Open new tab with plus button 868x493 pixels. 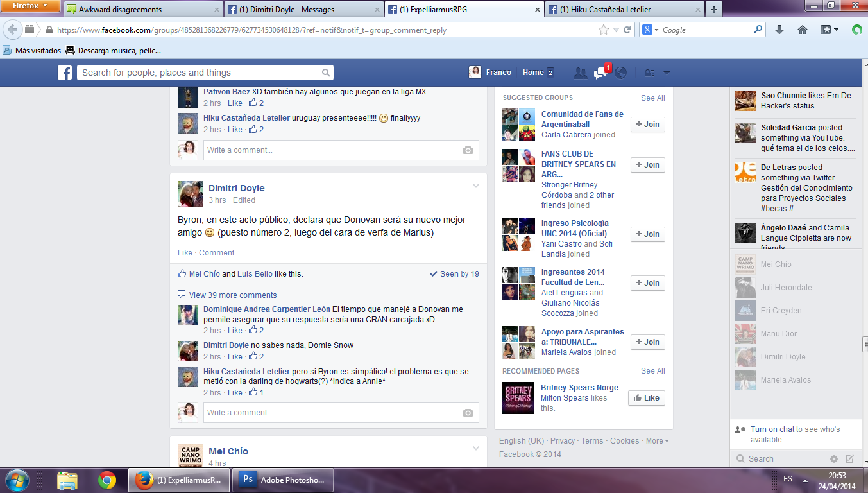pyautogui.click(x=713, y=10)
